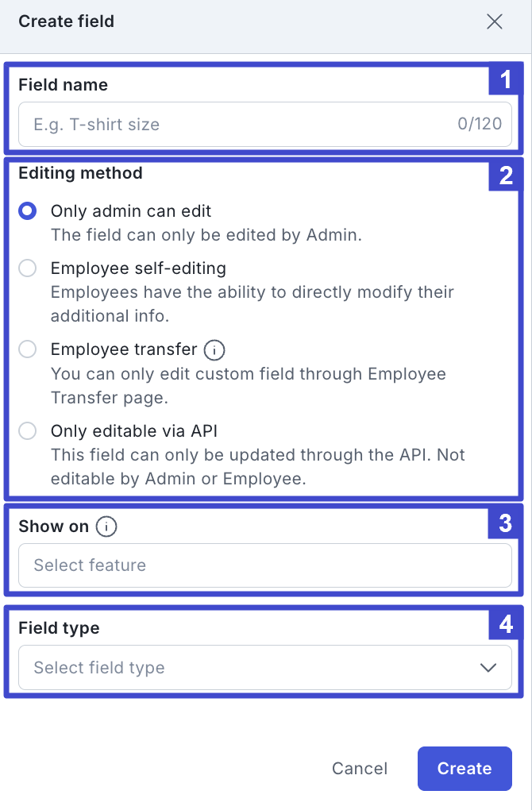Pick the Only editable via API radio option
The width and height of the screenshot is (532, 810).
coord(27,431)
